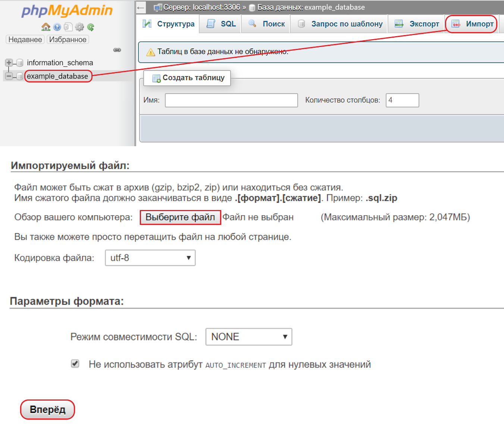The height and width of the screenshot is (436, 504).
Task: Open navigation settings gear icon
Action: [79, 27]
